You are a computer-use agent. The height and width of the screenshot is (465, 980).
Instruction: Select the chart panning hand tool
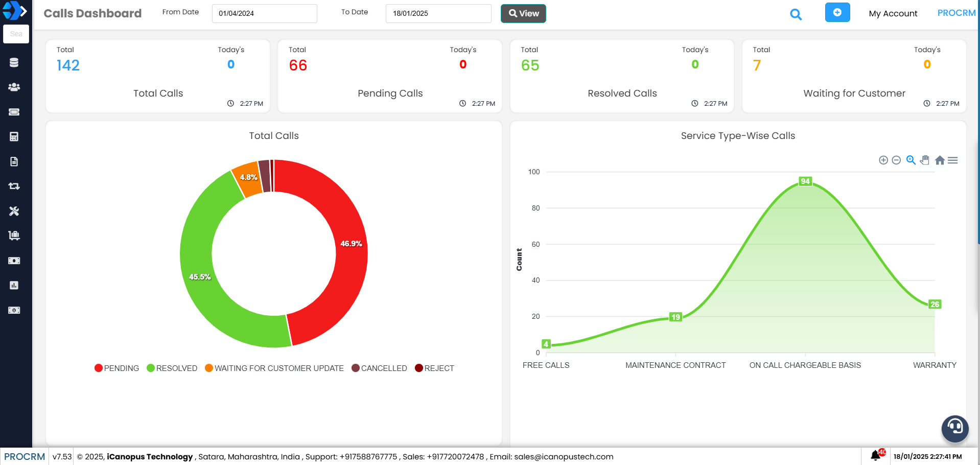925,160
